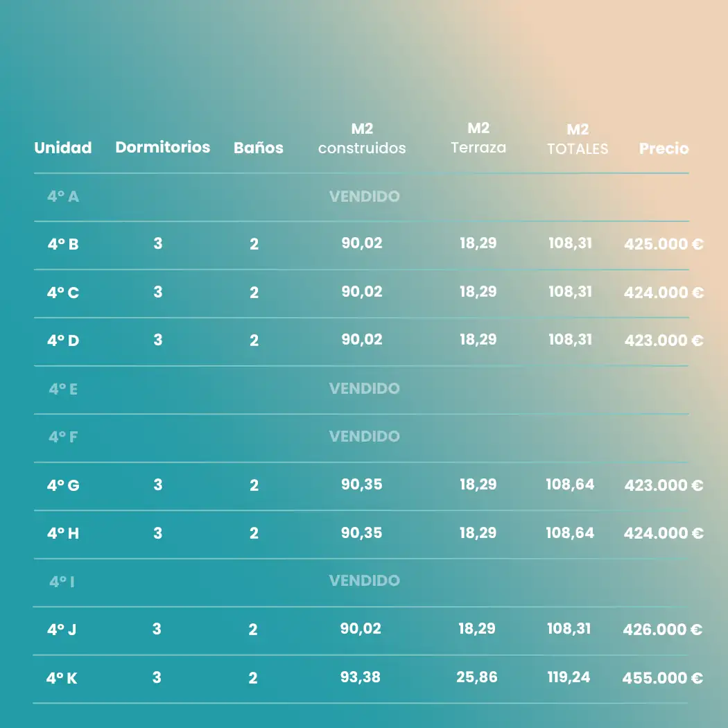The image size is (728, 728).
Task: Click the M2 construidos column header
Action: 362,139
